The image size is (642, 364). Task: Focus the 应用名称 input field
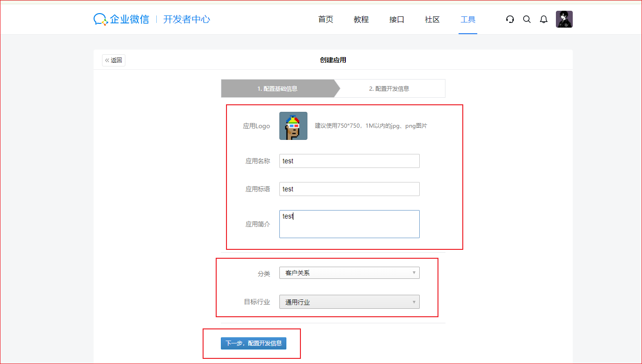tap(349, 161)
